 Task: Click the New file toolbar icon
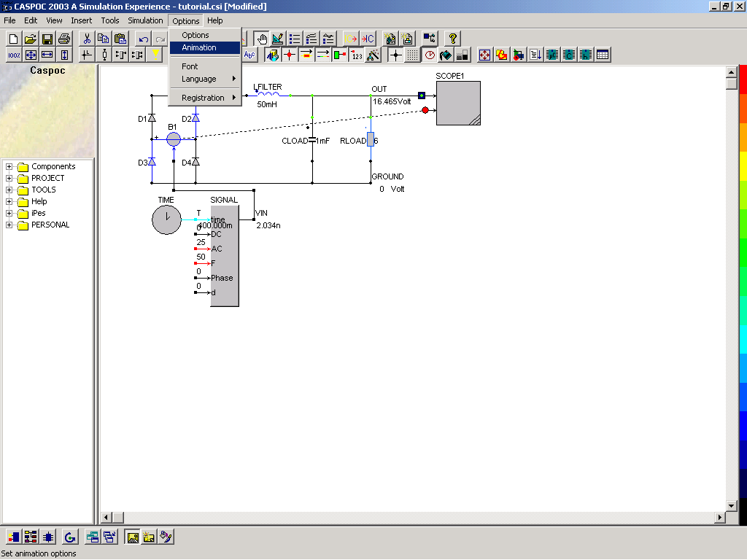point(14,39)
